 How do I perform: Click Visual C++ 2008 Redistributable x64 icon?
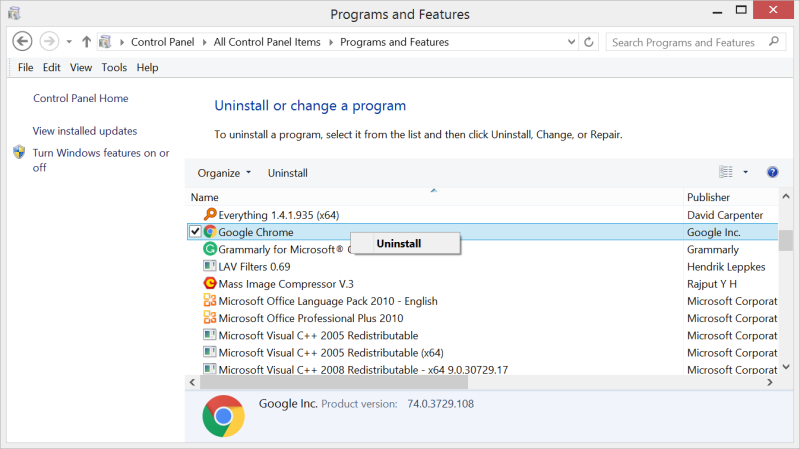pyautogui.click(x=210, y=368)
